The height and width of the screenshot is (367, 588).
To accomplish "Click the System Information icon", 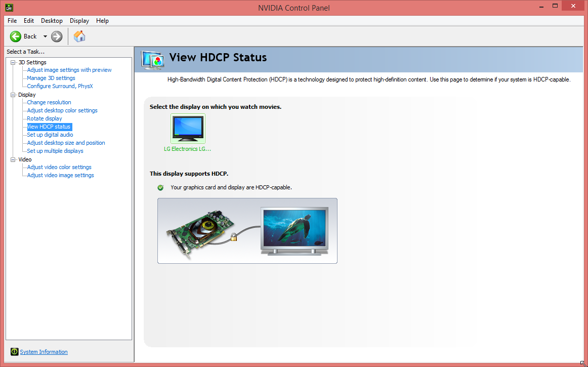I will coord(14,352).
